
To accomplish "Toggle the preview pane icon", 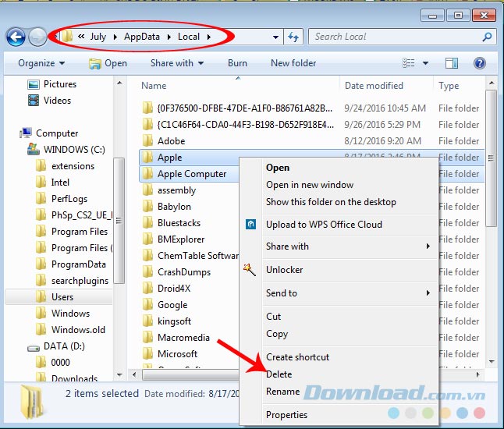I will click(x=452, y=63).
